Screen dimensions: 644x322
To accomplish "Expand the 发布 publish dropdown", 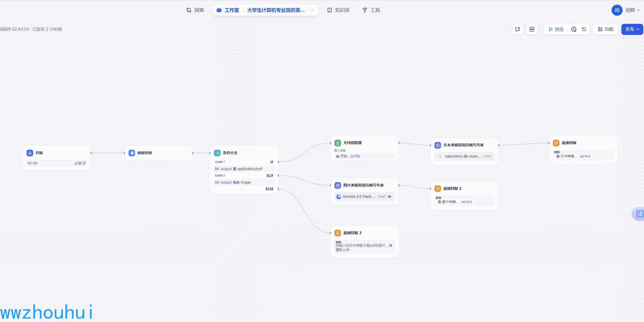I will click(x=638, y=29).
